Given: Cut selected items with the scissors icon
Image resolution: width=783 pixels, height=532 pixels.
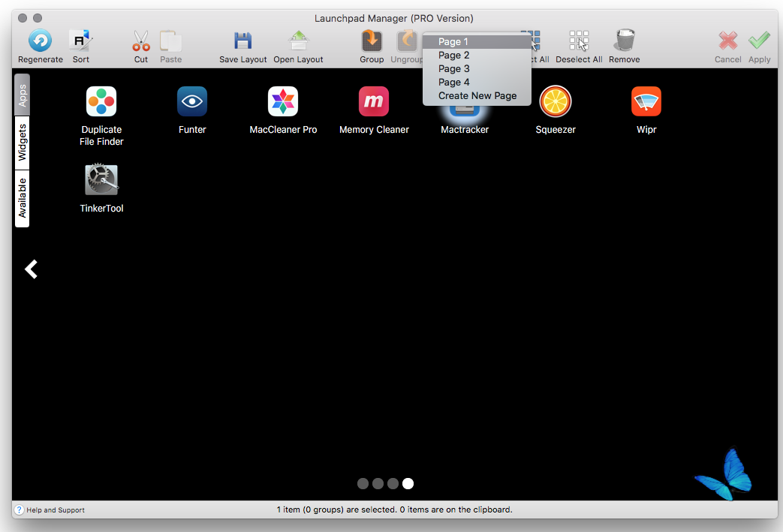Looking at the screenshot, I should [141, 41].
